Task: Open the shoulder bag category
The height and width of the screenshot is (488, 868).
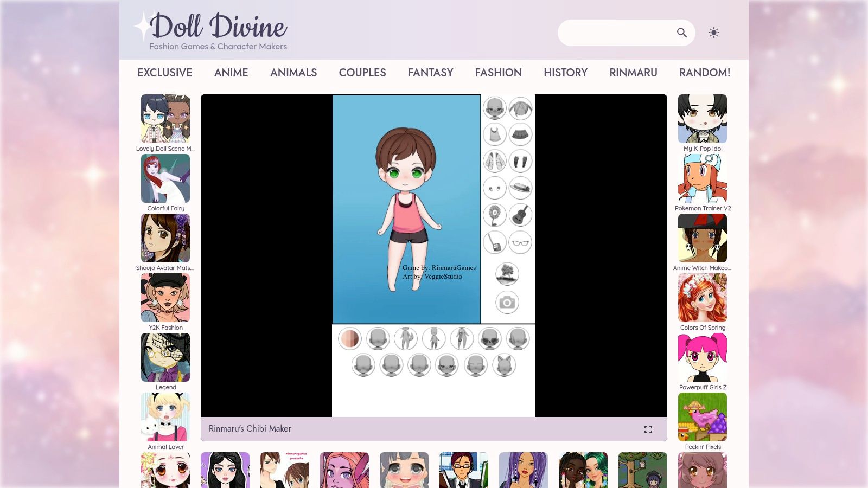Action: click(x=494, y=242)
